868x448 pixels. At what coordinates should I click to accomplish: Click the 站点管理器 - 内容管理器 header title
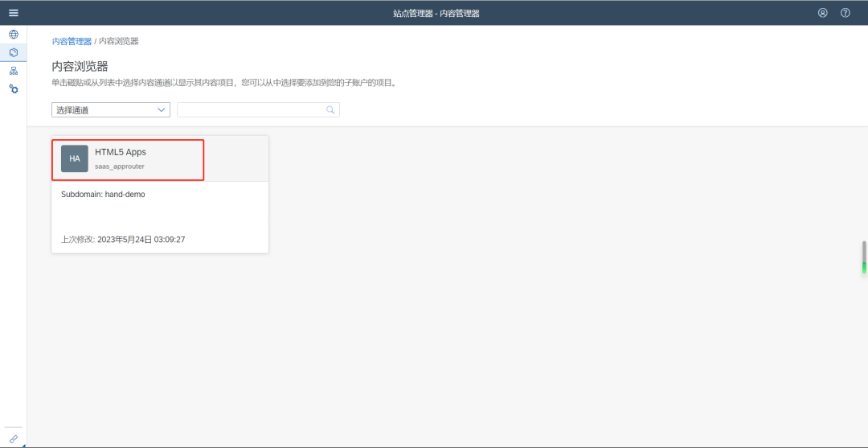coord(436,14)
